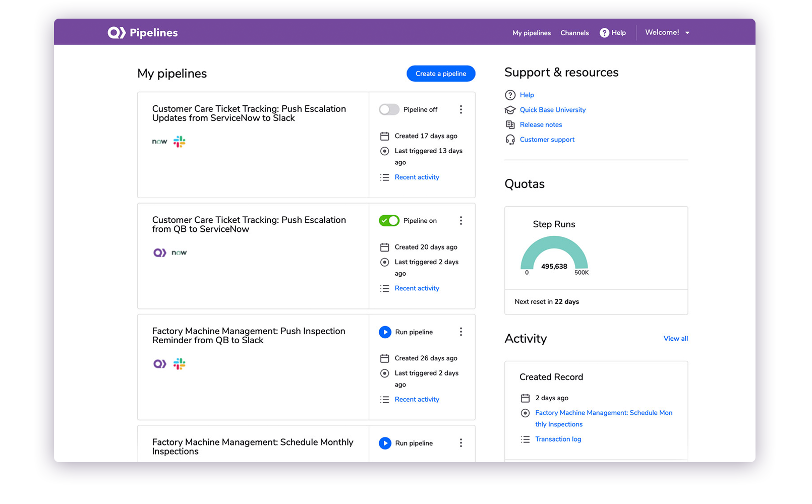The width and height of the screenshot is (812, 504).
Task: Click the headset Customer support icon
Action: pyautogui.click(x=510, y=140)
